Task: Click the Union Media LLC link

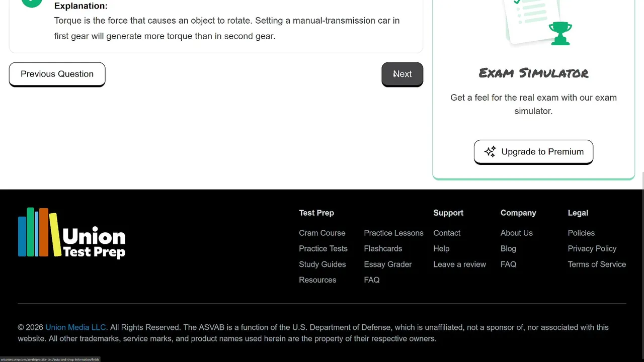Action: point(75,327)
